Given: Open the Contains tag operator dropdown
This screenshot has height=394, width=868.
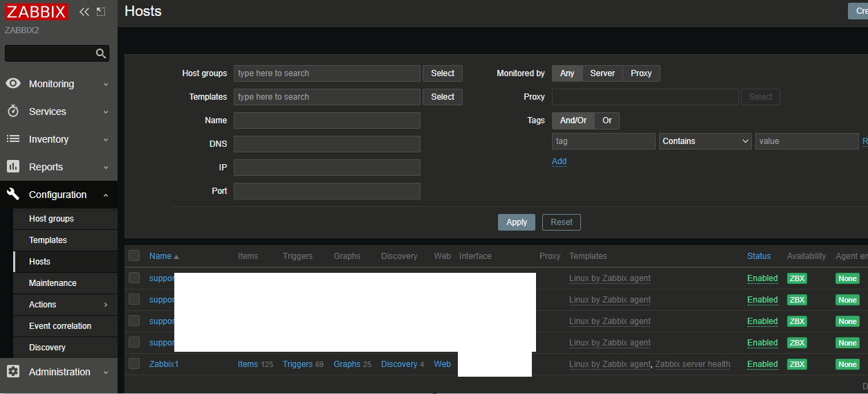Looking at the screenshot, I should tap(705, 141).
